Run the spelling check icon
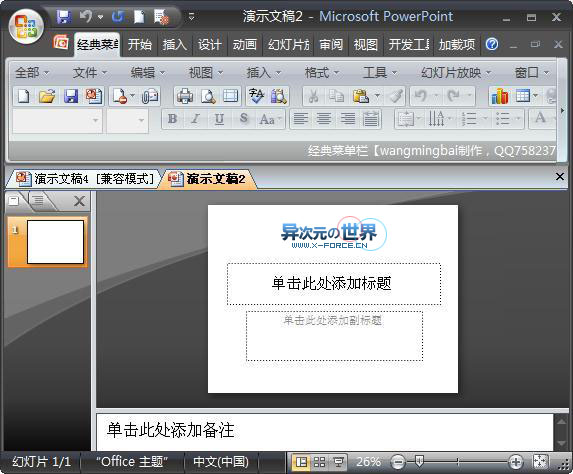Screen dimensions: 573x474 (x=256, y=96)
